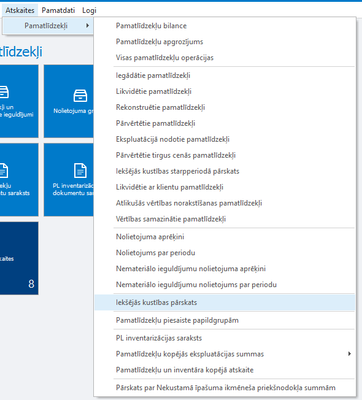The width and height of the screenshot is (362, 400).
Task: Choose Iegādātie pamatlīdzekļi
Action: (225, 76)
